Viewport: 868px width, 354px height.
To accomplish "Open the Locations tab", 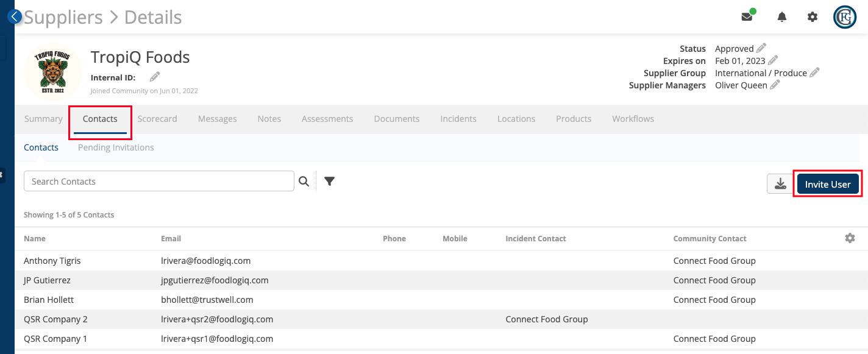I will [x=516, y=119].
